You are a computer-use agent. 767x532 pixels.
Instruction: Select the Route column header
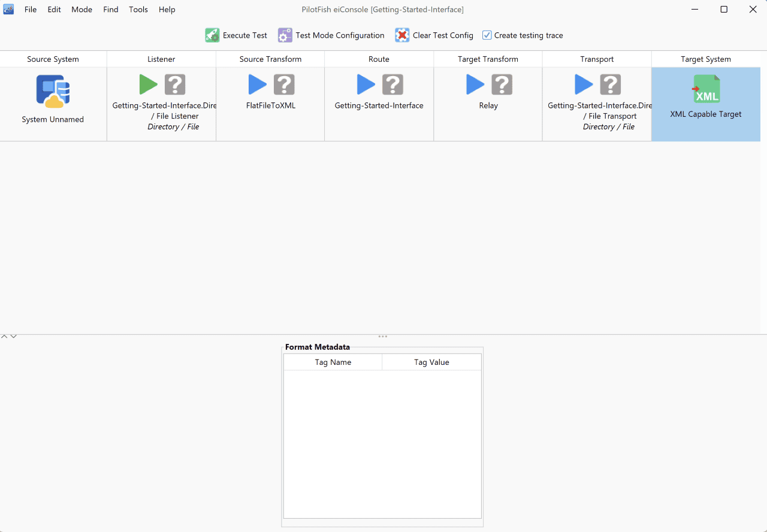379,59
